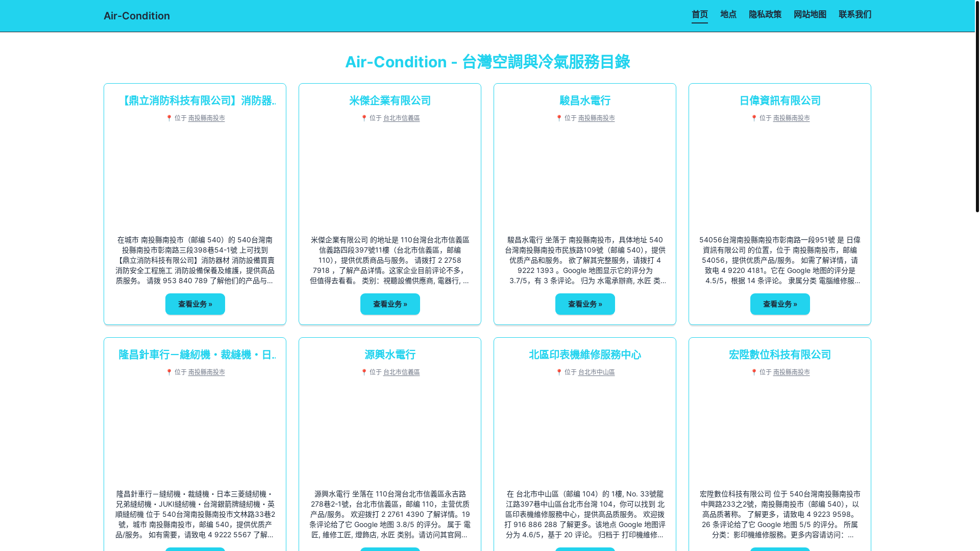The height and width of the screenshot is (551, 980).
Task: Click the map pin icon on 宏陞數位科技 card
Action: coord(754,372)
